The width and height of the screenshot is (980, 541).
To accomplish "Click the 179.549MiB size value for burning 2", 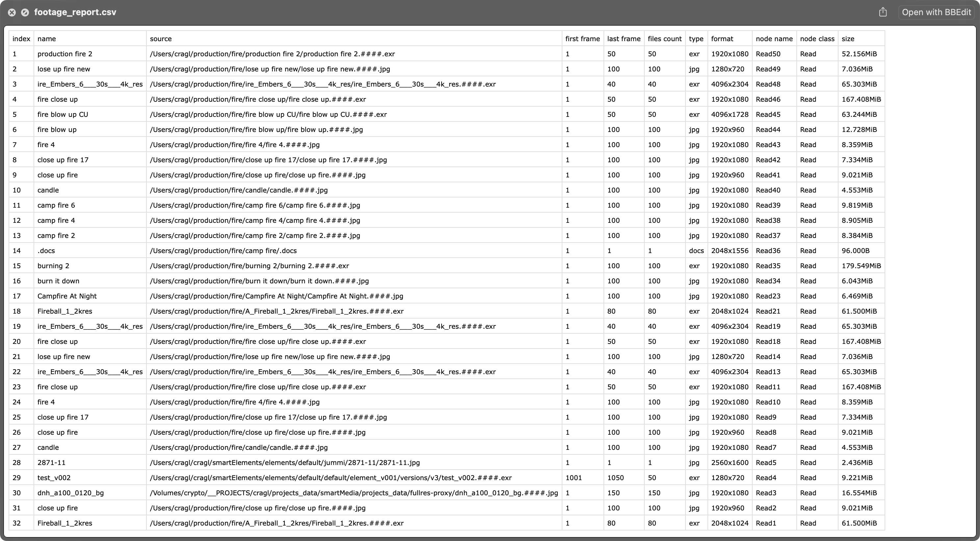I will pyautogui.click(x=861, y=266).
